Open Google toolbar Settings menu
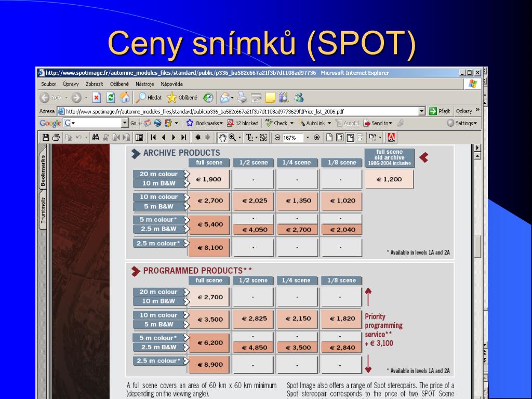This screenshot has height=399, width=532. (x=462, y=123)
